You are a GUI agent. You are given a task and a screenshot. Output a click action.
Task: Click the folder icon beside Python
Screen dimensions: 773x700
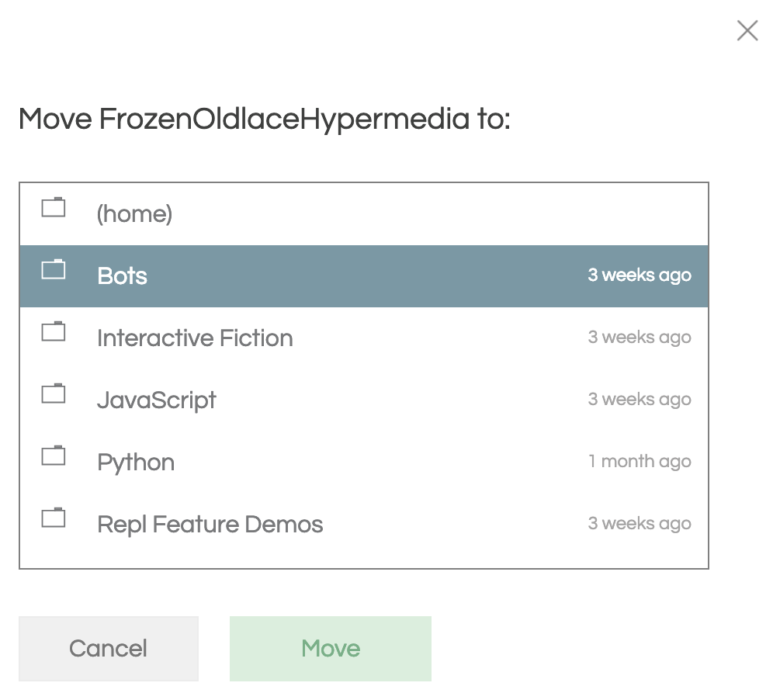54,456
